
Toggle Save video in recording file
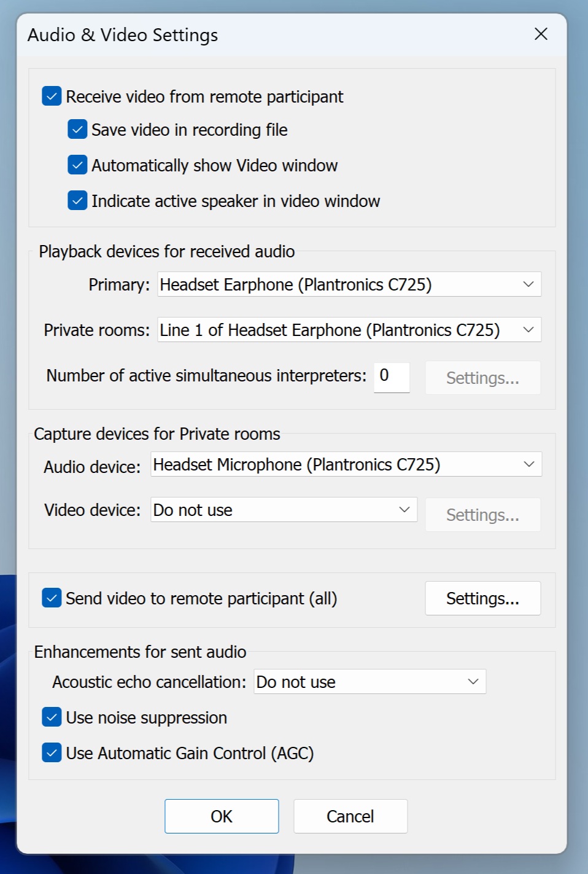click(x=77, y=130)
